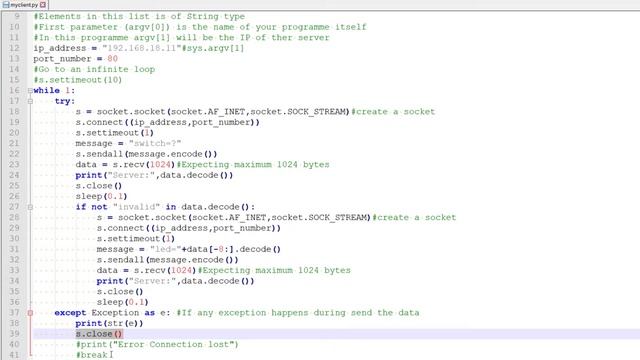The image size is (640, 360).
Task: Collapse the try block fold on line 17
Action: pyautogui.click(x=30, y=101)
